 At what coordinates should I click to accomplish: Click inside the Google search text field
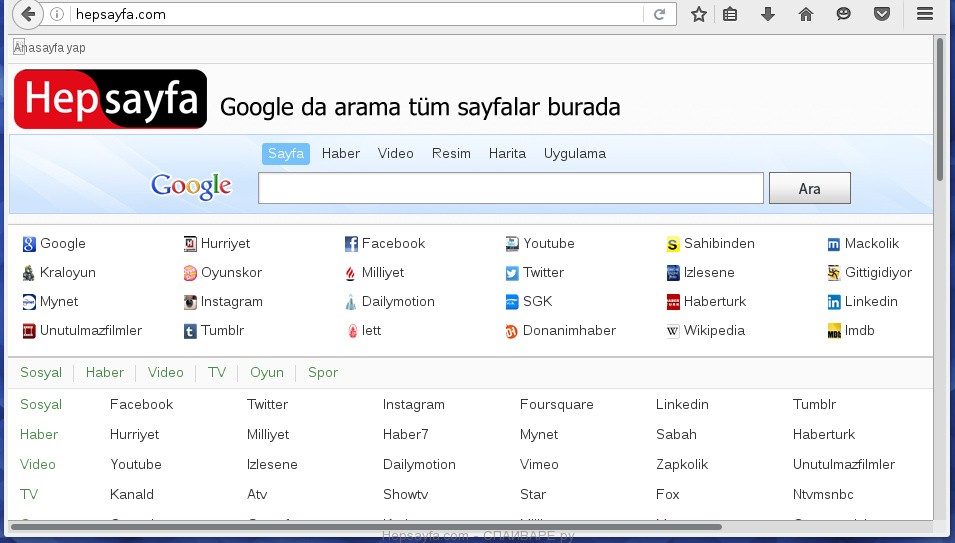click(x=510, y=188)
